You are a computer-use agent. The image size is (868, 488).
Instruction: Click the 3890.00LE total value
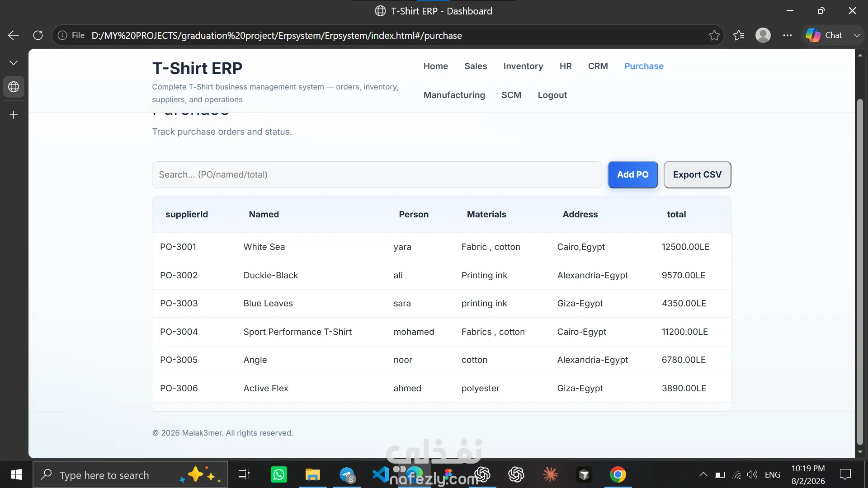[x=684, y=388]
